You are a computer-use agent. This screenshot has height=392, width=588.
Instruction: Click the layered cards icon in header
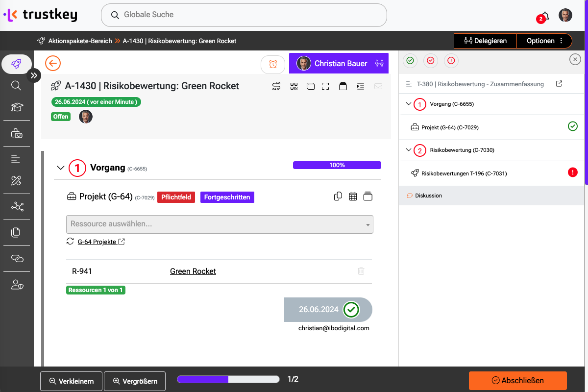click(343, 86)
